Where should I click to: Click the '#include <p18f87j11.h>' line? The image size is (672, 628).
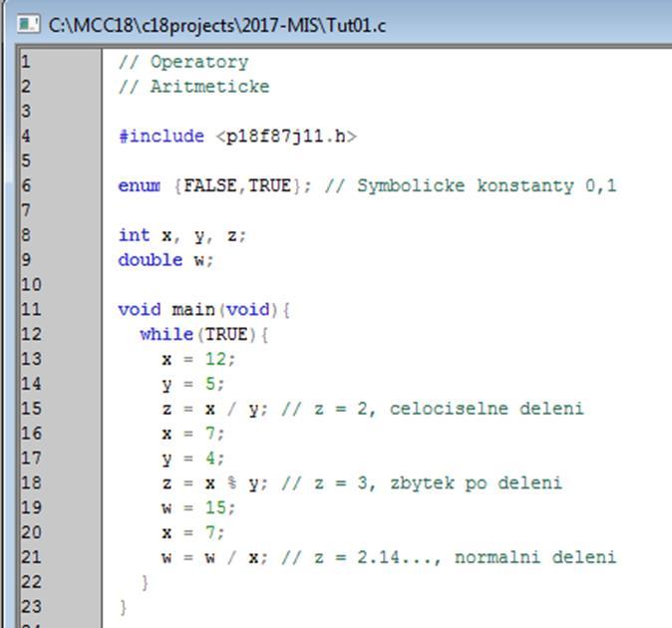[237, 137]
